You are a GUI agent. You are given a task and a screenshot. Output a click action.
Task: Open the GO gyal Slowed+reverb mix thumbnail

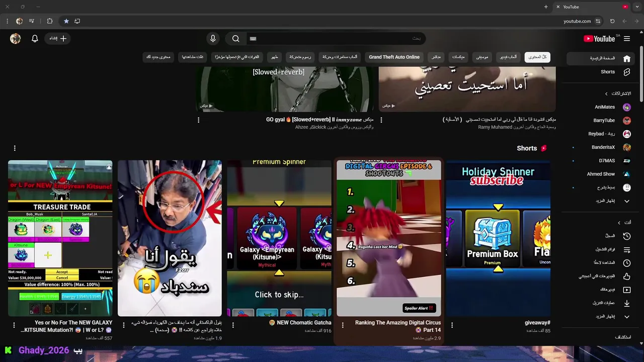point(285,89)
